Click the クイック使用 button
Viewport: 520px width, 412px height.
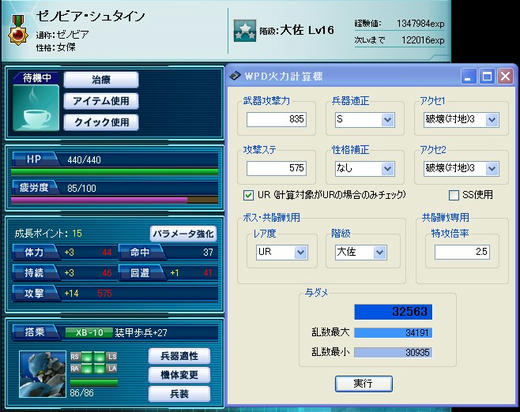[x=101, y=122]
